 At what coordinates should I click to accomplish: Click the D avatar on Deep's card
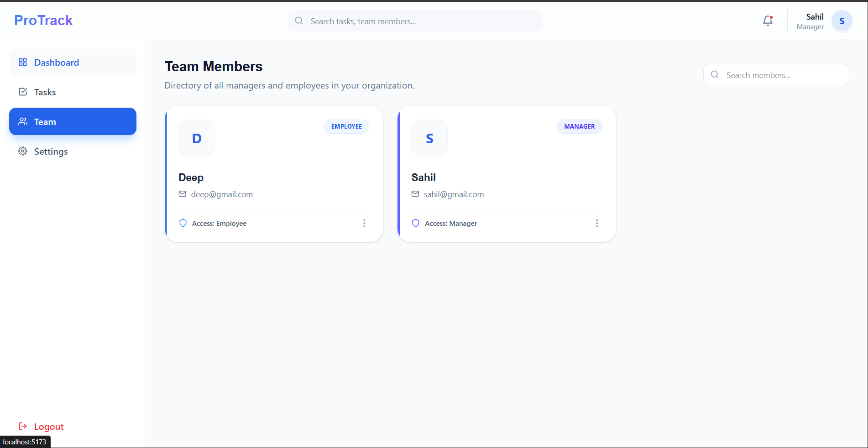pos(197,138)
